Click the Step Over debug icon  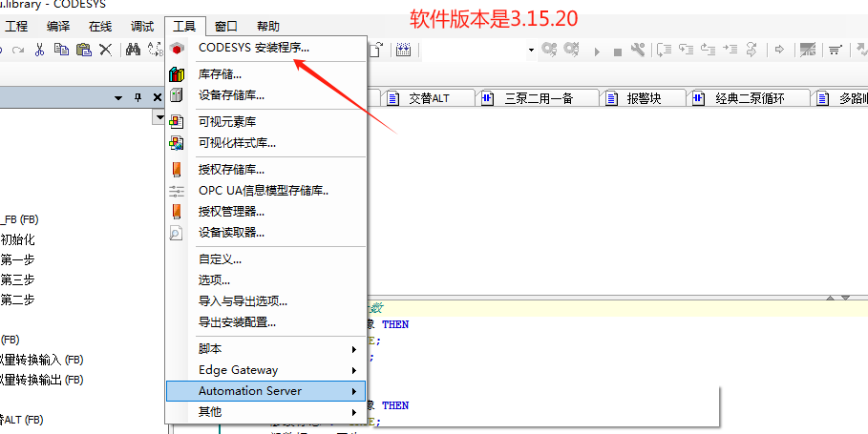pyautogui.click(x=665, y=50)
